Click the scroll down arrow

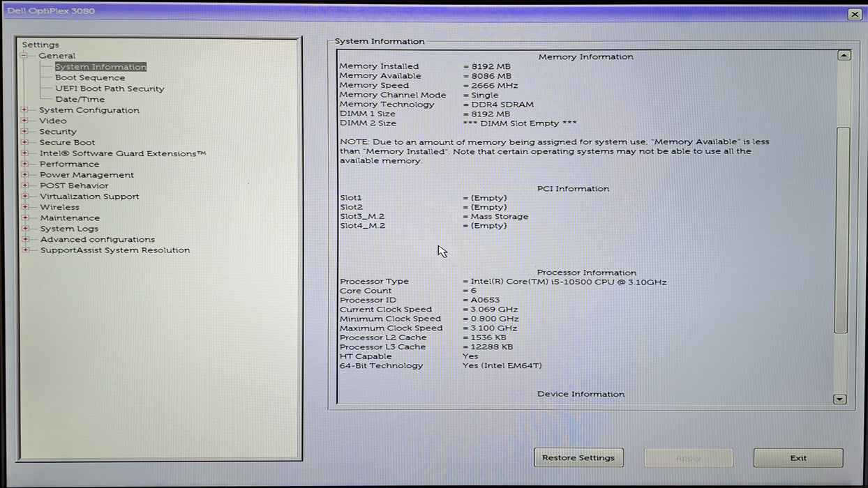(840, 399)
